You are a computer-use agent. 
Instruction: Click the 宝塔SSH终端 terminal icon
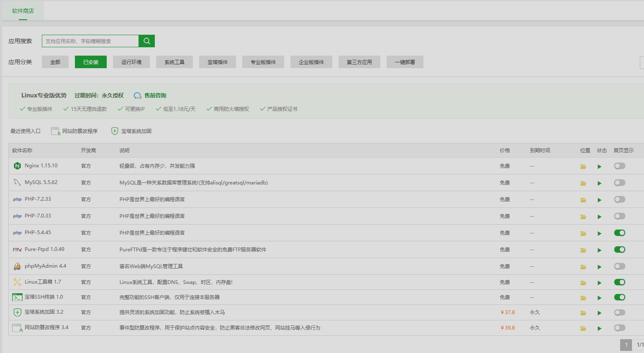click(17, 297)
